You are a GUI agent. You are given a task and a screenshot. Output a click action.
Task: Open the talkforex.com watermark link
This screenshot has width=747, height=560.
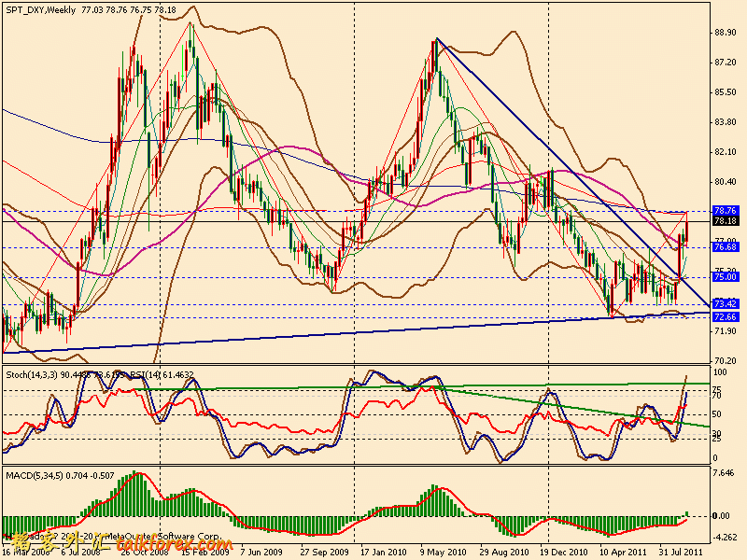tap(187, 540)
